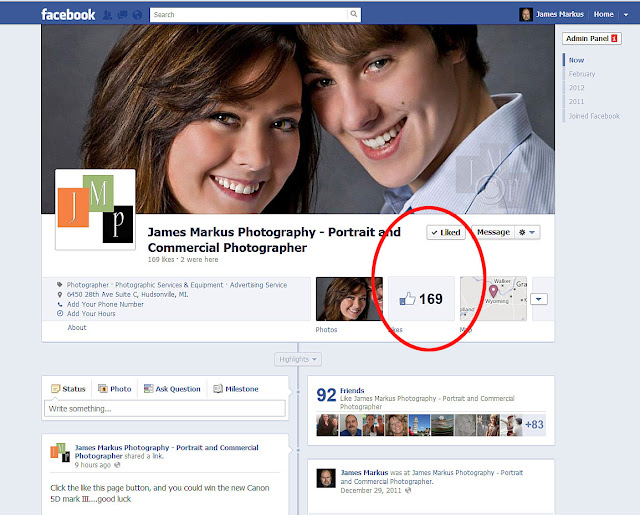Click the 9 hours ago timestamp
Viewport: 640px width, 515px height.
tap(93, 465)
